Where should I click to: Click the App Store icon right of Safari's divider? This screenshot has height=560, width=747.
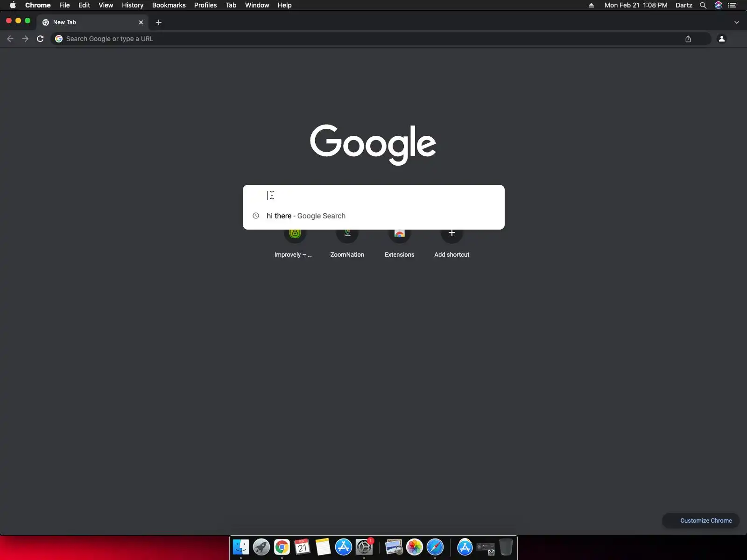(465, 547)
